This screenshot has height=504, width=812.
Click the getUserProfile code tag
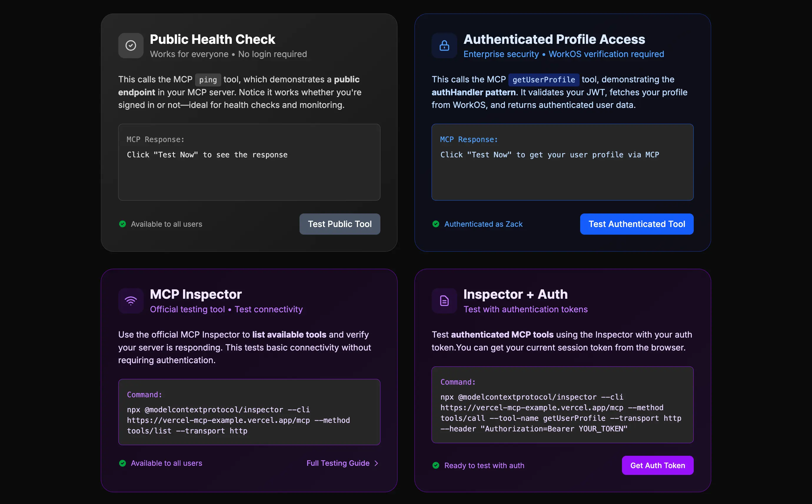click(544, 80)
